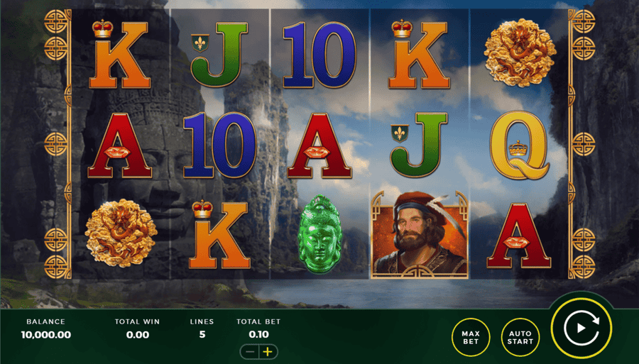The height and width of the screenshot is (364, 639).
Task: Click the Total Win value display
Action: click(138, 335)
